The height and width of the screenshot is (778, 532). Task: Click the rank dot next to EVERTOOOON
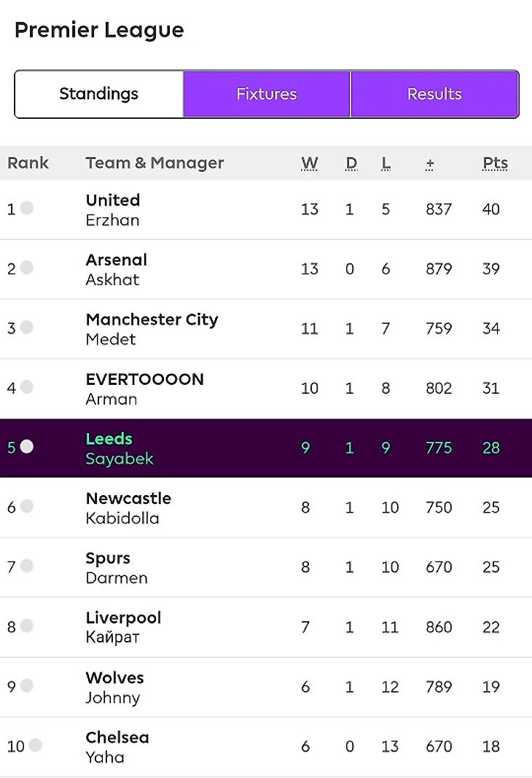[x=27, y=387]
